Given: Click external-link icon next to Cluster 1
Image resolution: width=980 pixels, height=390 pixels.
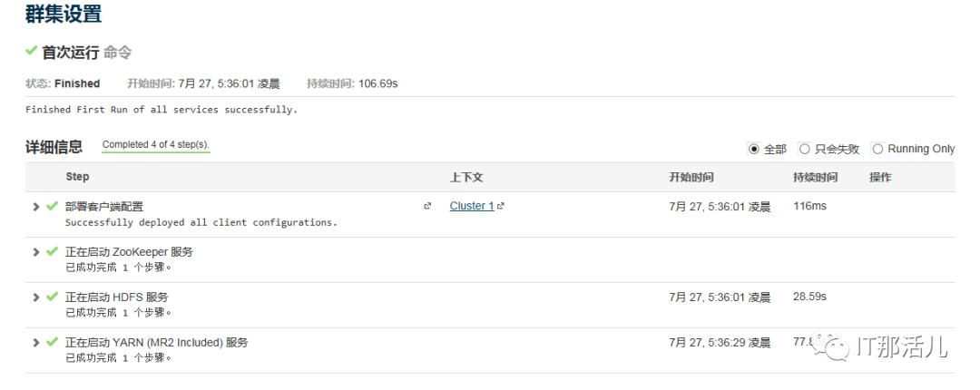Looking at the screenshot, I should 501,206.
